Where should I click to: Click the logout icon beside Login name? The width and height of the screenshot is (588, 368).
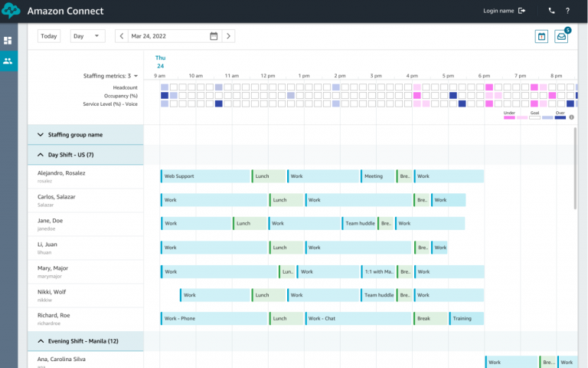tap(522, 11)
